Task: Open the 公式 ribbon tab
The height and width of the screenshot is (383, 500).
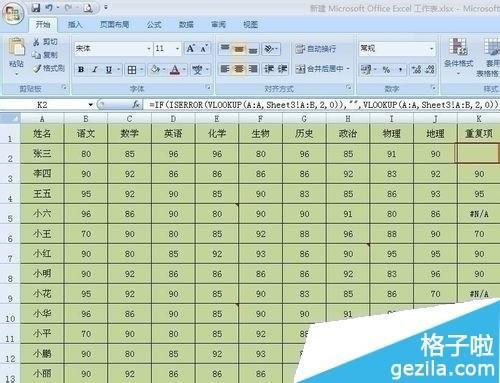Action: pyautogui.click(x=154, y=24)
